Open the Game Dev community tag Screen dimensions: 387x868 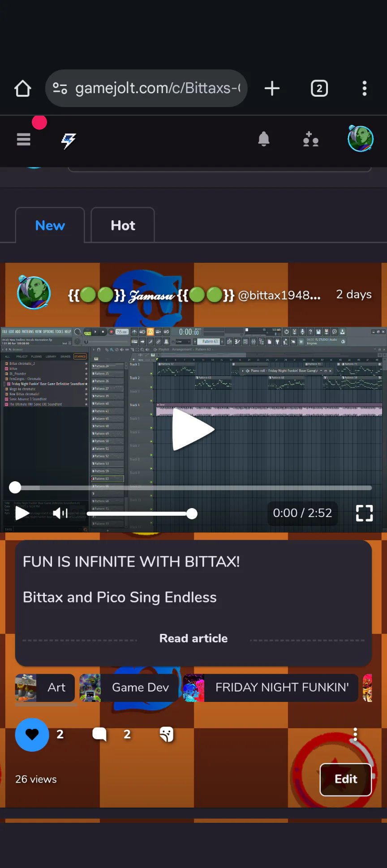(129, 688)
